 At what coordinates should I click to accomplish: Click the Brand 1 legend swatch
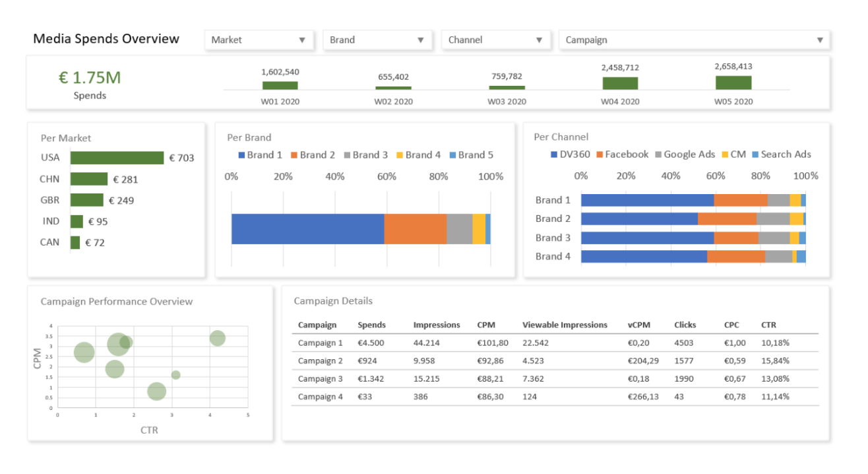coord(241,155)
